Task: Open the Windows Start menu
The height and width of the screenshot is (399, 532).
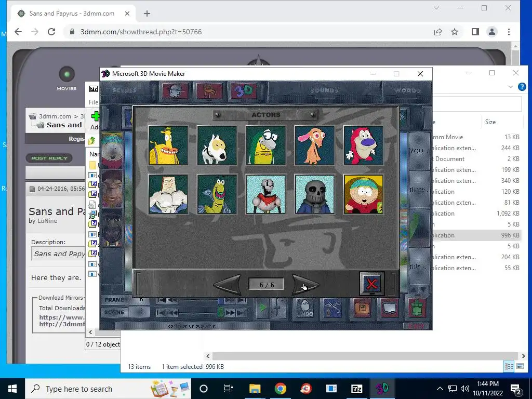Action: click(12, 389)
